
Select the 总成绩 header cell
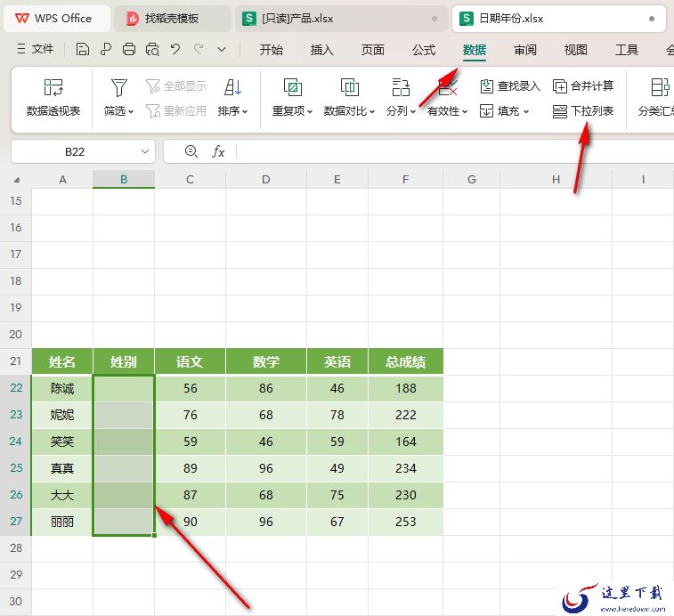click(405, 361)
